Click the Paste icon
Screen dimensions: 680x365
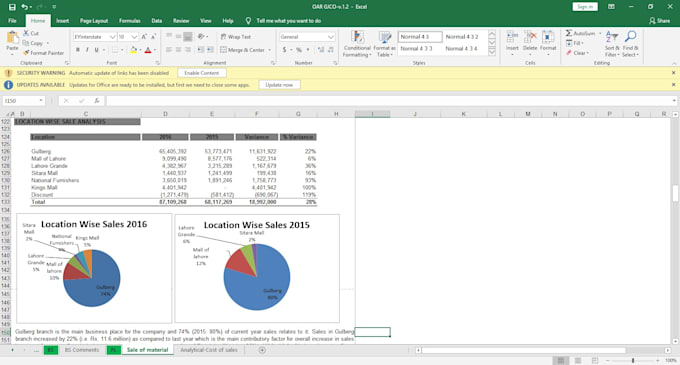[12, 38]
